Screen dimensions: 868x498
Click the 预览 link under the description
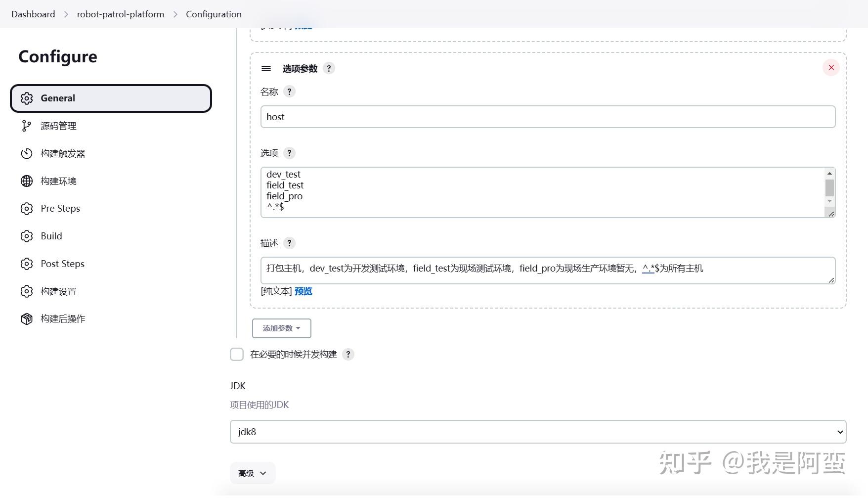[303, 291]
